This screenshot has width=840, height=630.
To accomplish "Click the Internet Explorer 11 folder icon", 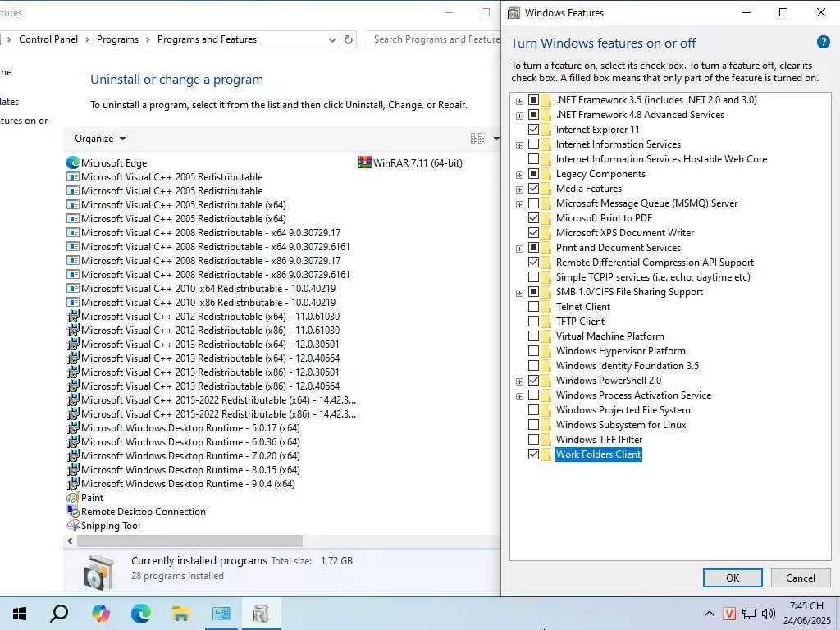I will pos(546,130).
